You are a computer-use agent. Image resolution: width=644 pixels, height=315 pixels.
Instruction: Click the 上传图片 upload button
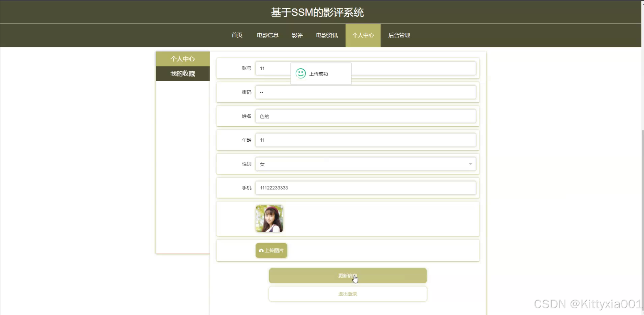click(271, 250)
